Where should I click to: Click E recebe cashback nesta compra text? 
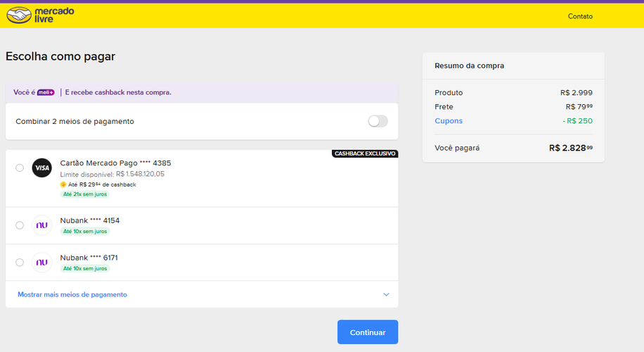pyautogui.click(x=118, y=92)
